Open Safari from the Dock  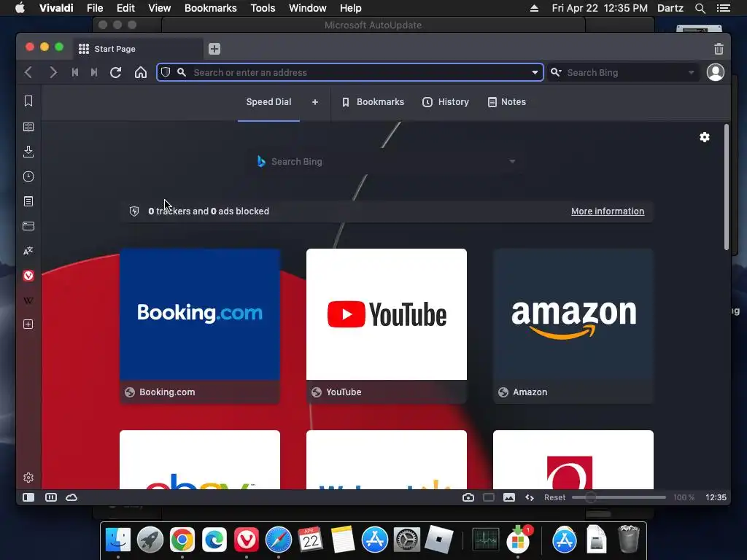pos(279,540)
